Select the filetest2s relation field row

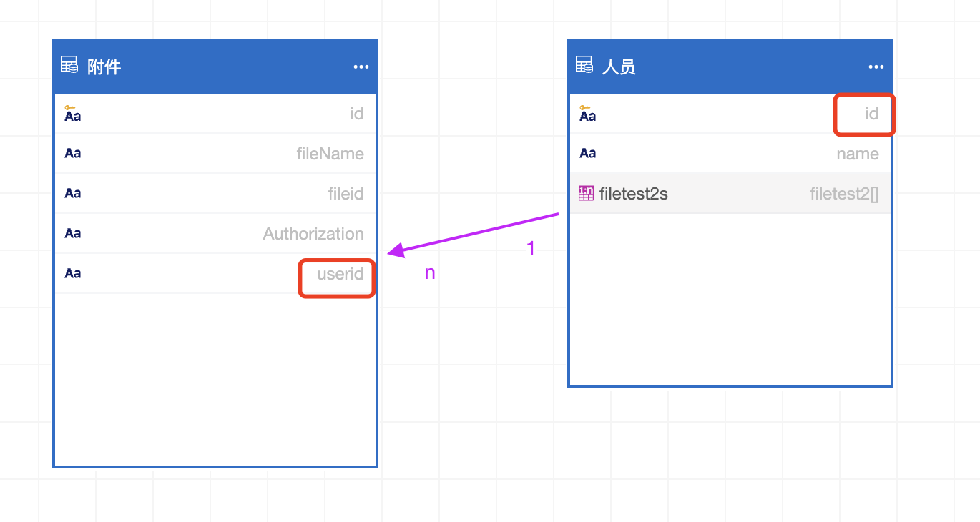tap(730, 193)
